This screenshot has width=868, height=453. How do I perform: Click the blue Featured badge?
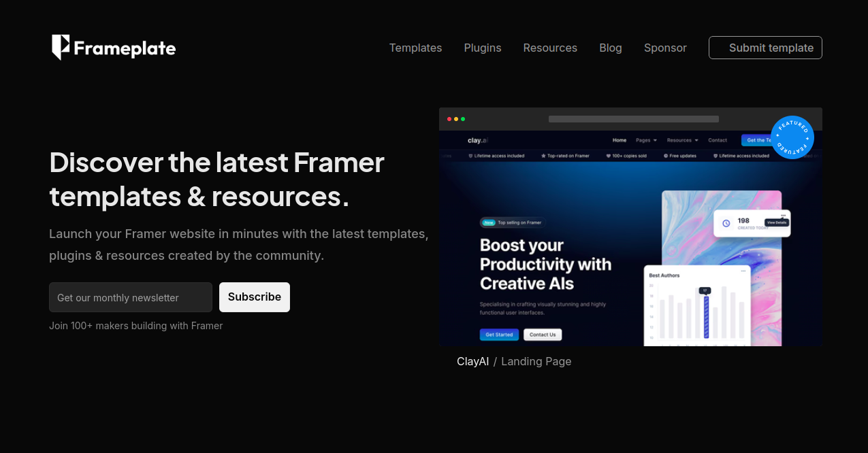pyautogui.click(x=792, y=137)
